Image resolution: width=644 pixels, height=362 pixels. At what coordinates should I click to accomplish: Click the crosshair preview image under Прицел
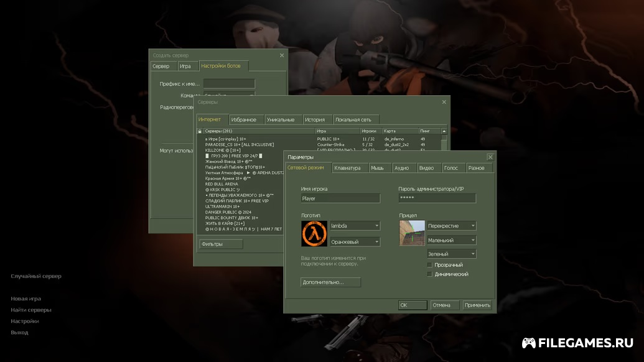point(412,233)
